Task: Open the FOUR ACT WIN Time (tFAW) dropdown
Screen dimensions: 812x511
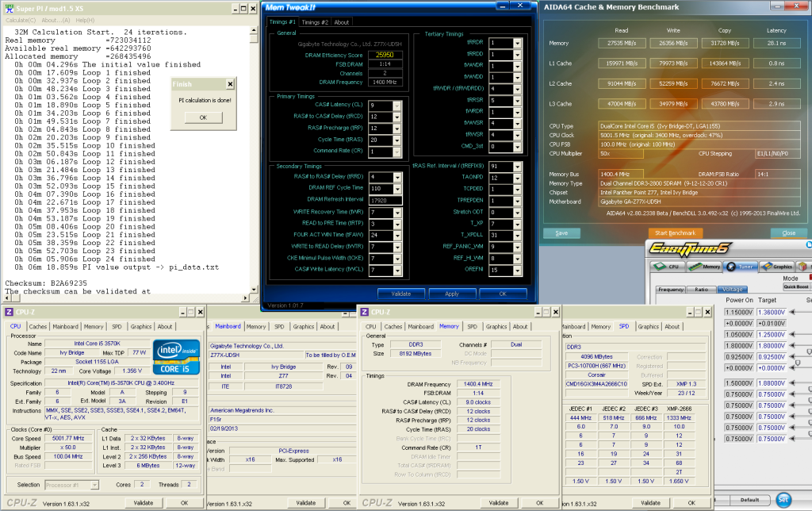Action: (x=397, y=236)
